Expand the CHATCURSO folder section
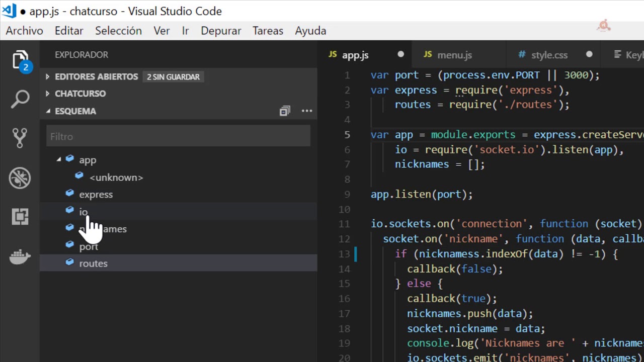 coord(47,94)
